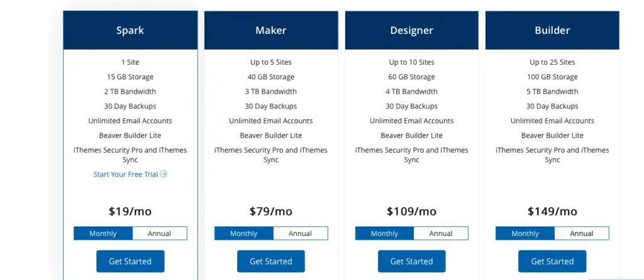Click the $149/mo price on Builder
This screenshot has width=644, height=280.
click(552, 212)
